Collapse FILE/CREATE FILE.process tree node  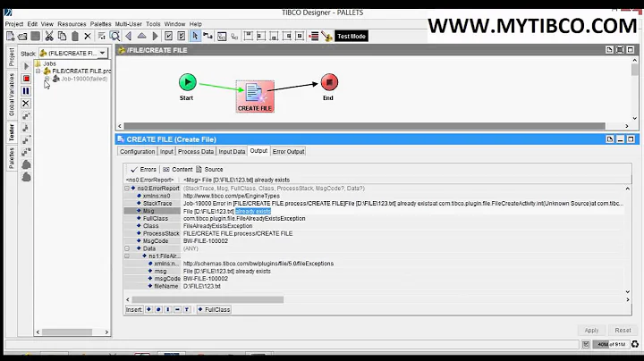pos(38,71)
